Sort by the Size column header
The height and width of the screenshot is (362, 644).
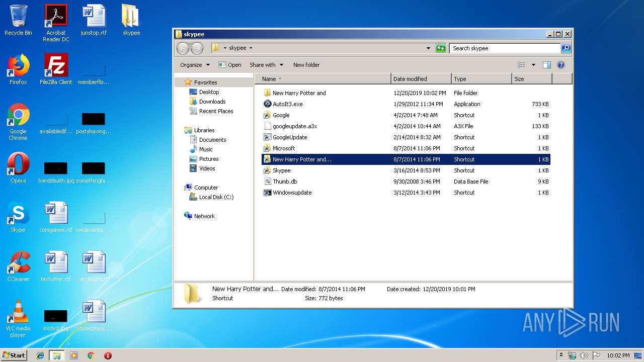(x=532, y=79)
